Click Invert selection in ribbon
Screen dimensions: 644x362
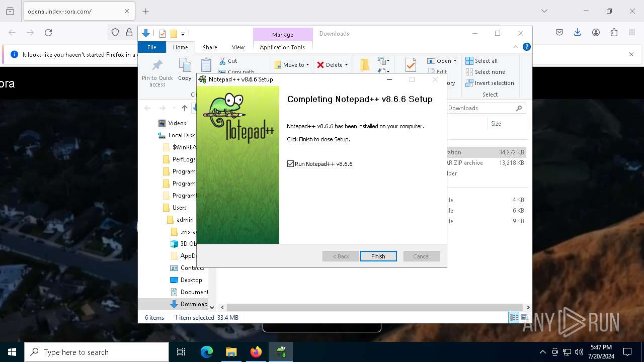pos(490,83)
